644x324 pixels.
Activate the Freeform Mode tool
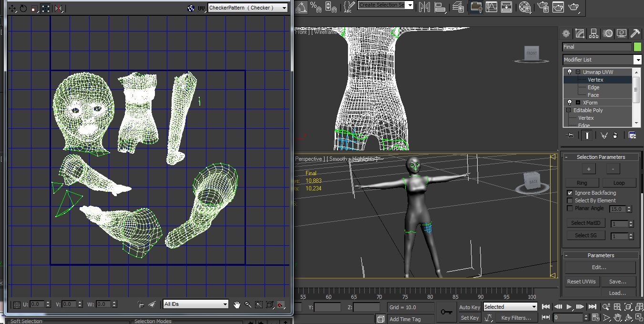(x=46, y=8)
